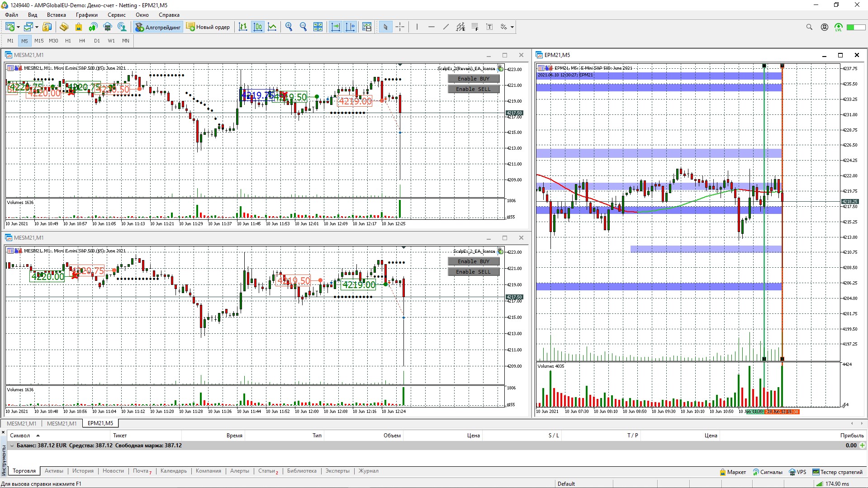Open the Market Watch symbols icon
868x488 pixels.
click(47, 27)
